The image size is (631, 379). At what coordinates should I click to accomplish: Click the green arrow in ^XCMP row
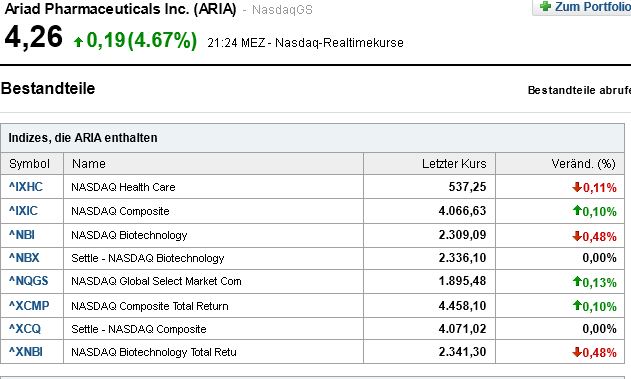pyautogui.click(x=577, y=305)
